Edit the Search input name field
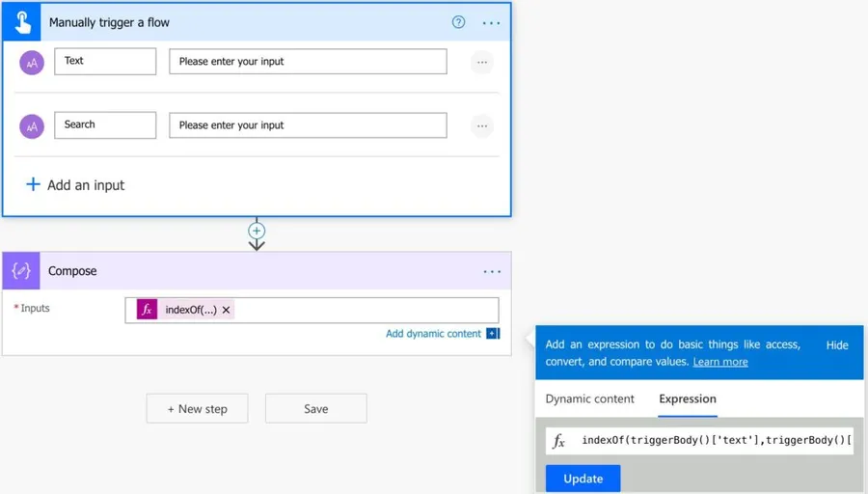 pyautogui.click(x=105, y=124)
